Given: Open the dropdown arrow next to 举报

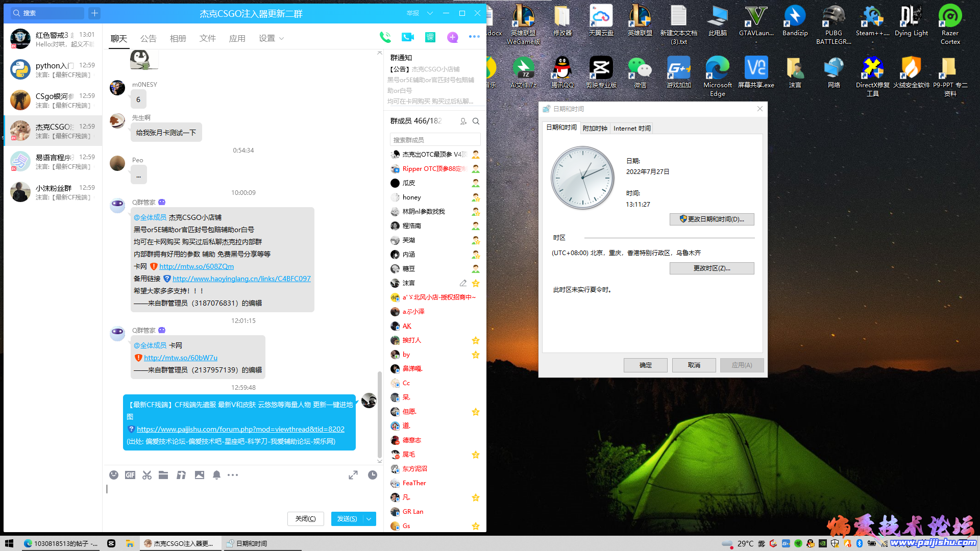Looking at the screenshot, I should (430, 13).
